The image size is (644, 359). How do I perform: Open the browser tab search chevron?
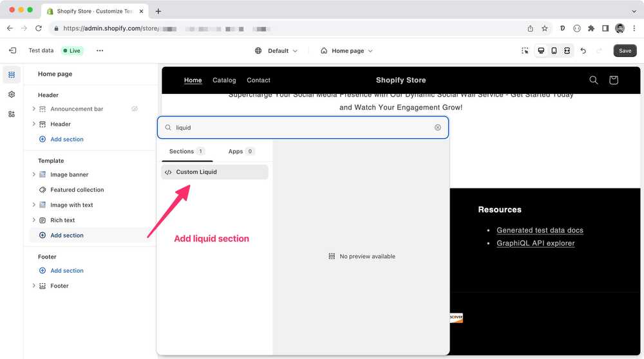click(634, 11)
